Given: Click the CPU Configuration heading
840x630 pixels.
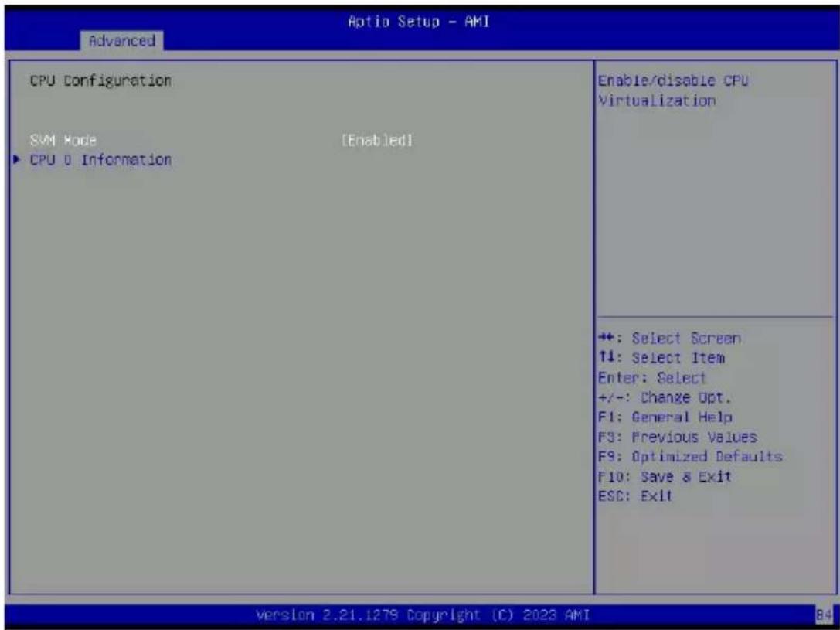Looking at the screenshot, I should (x=100, y=81).
